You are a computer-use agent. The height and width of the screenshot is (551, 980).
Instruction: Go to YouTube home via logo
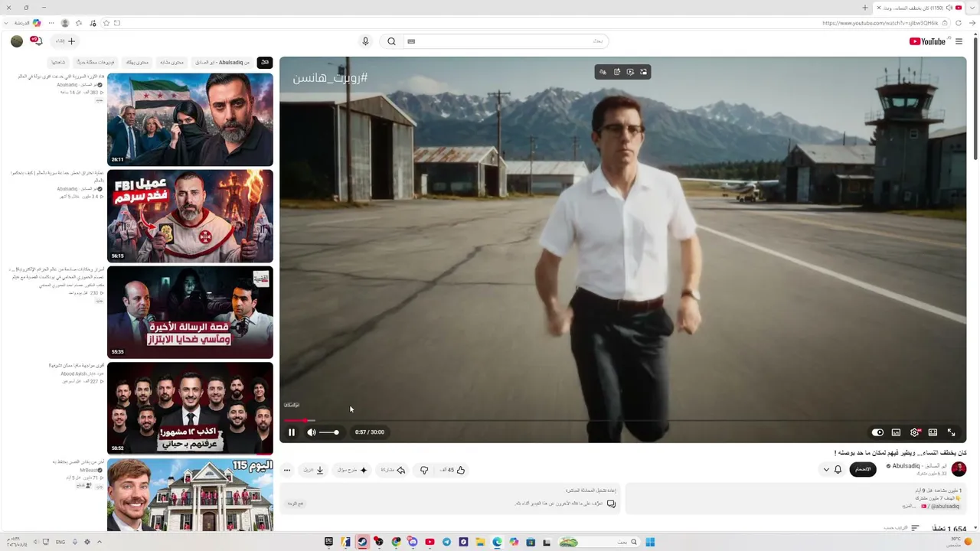tap(927, 41)
